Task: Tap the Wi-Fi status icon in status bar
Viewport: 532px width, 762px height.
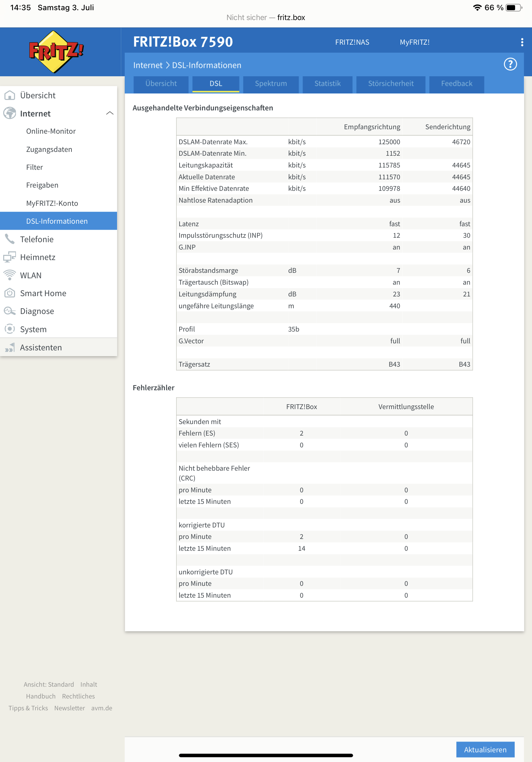Action: (477, 8)
